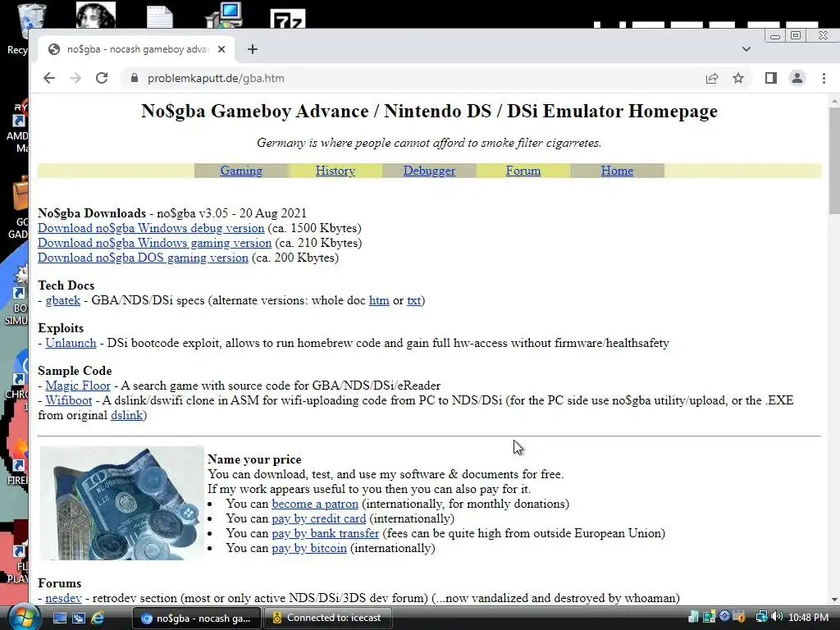840x630 pixels.
Task: Select the no$gba Chrome taskbar button
Action: (x=196, y=619)
